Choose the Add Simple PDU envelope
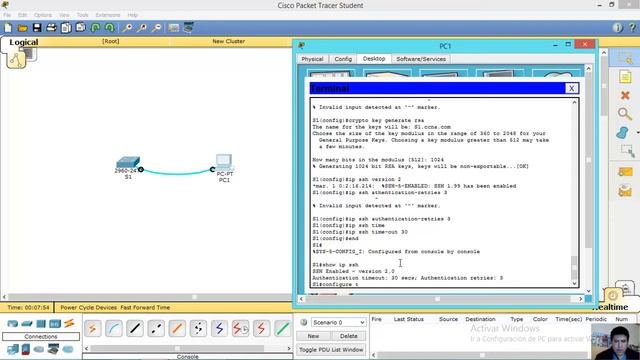This screenshot has height=360, width=640. pyautogui.click(x=625, y=172)
